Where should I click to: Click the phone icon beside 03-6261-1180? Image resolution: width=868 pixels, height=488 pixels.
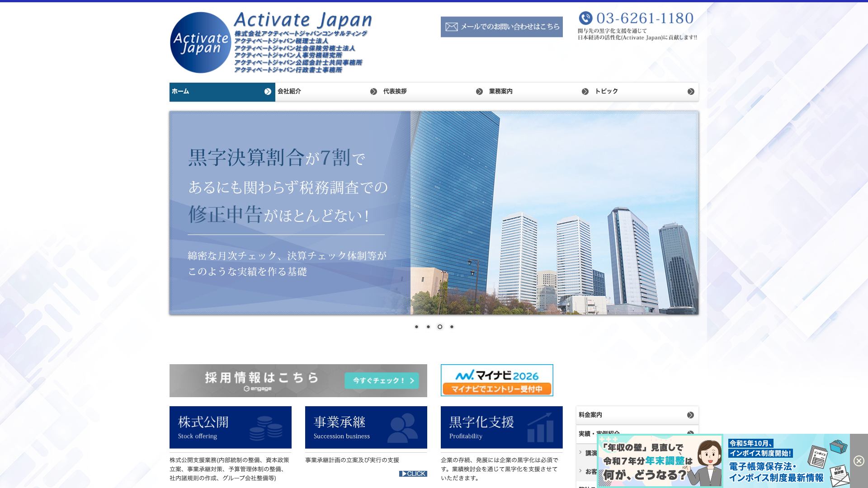[585, 18]
